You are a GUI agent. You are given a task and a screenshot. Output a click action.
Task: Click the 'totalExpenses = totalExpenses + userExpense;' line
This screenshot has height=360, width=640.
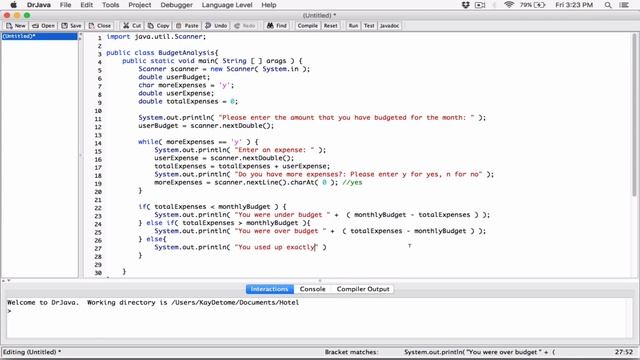click(242, 166)
